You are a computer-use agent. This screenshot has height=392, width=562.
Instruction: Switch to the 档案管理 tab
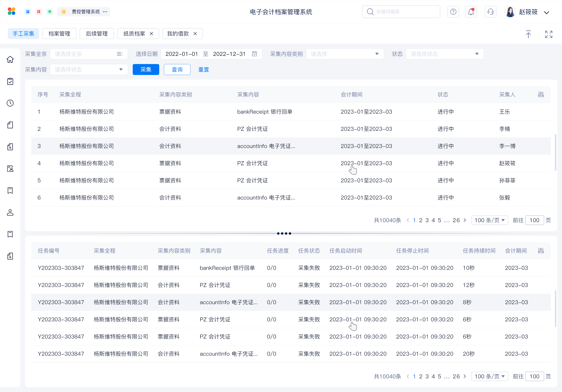59,34
